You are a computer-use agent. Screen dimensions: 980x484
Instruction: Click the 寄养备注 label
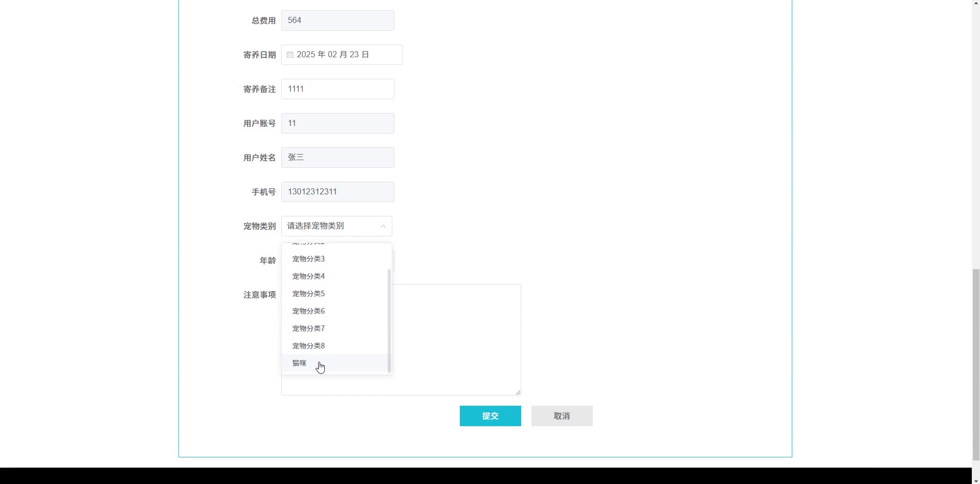click(259, 89)
